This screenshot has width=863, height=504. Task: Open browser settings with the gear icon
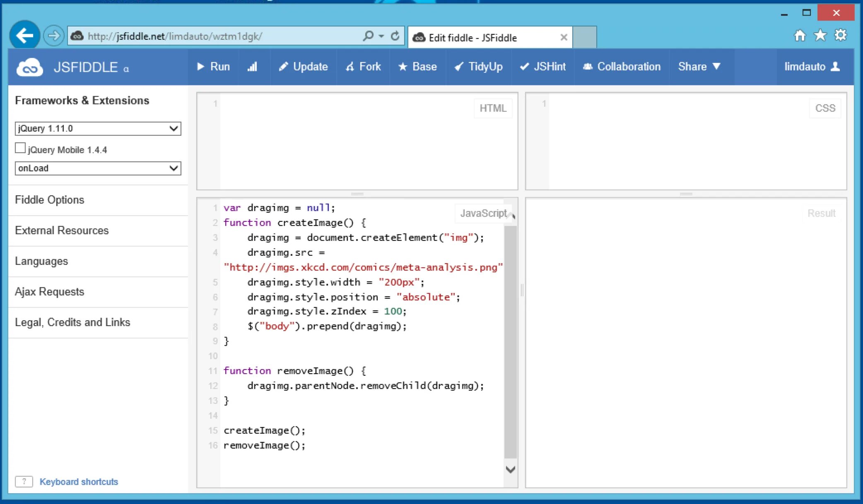pyautogui.click(x=841, y=36)
